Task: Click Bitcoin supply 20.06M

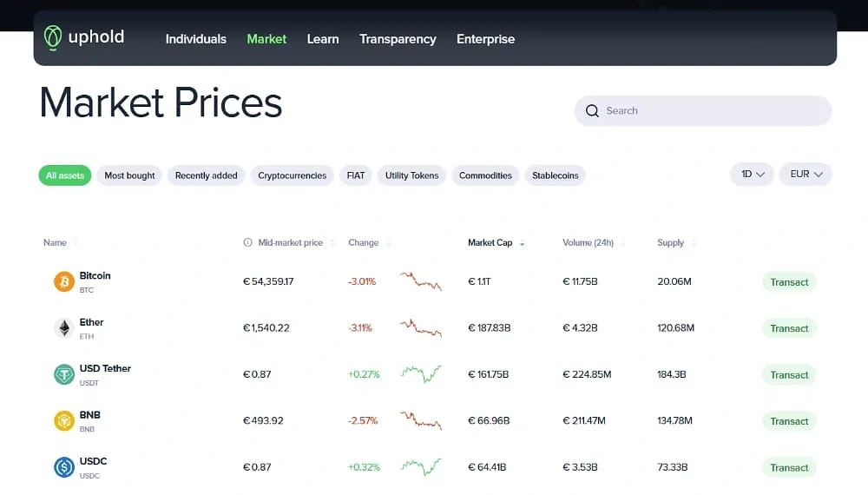Action: point(674,282)
